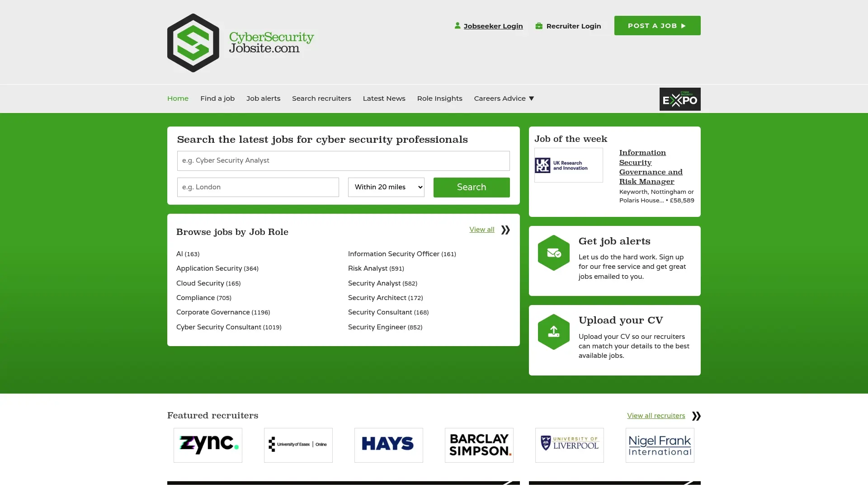The width and height of the screenshot is (868, 488).
Task: Open the University of Essex Online logo
Action: coord(298,445)
